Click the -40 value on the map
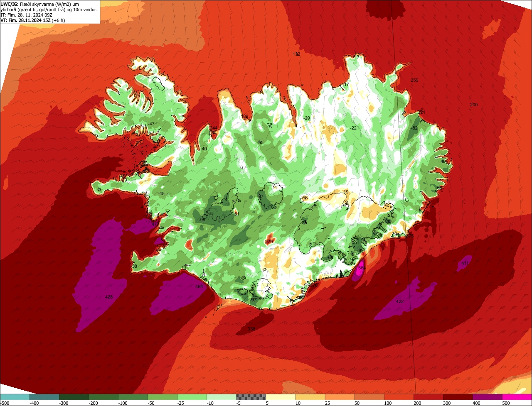This screenshot has width=532, height=406. (204, 149)
